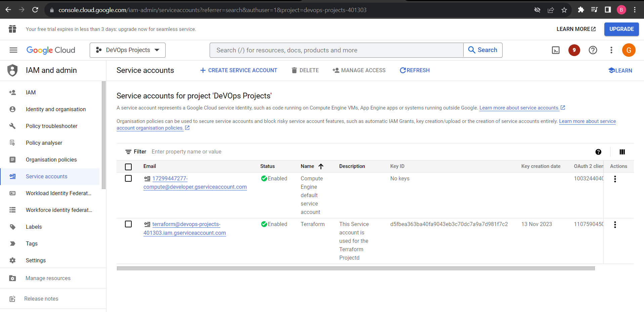Image resolution: width=644 pixels, height=312 pixels.
Task: Click the filter help icon in table toolbar
Action: tap(598, 152)
